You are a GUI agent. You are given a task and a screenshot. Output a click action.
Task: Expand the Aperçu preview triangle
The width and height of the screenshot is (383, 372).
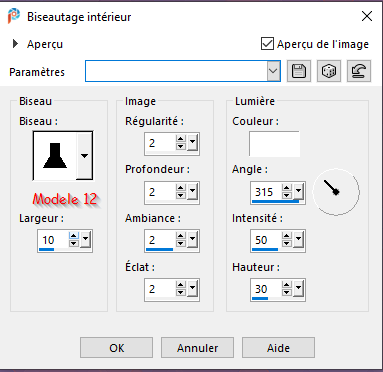[x=15, y=44]
